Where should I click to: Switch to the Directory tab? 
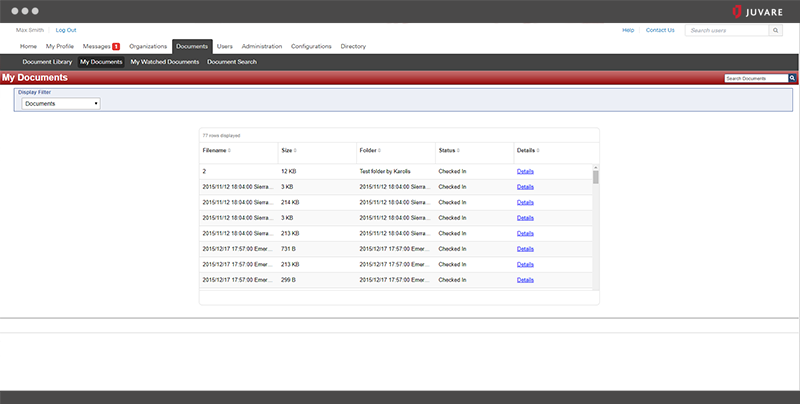click(x=353, y=46)
